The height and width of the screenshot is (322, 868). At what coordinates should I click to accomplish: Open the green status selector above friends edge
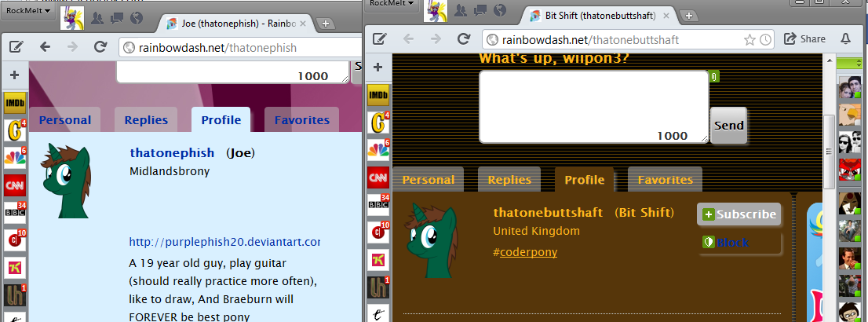(x=851, y=64)
